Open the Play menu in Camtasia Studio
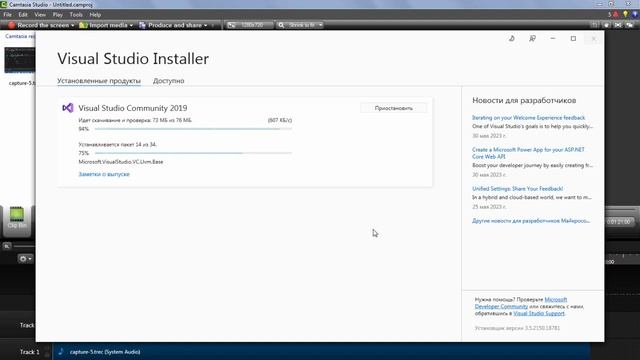This screenshot has width=640, height=360. (58, 15)
